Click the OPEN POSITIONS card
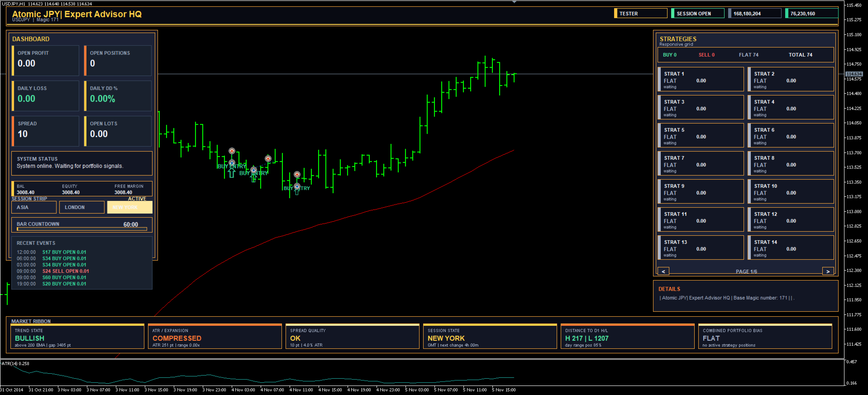This screenshot has width=868, height=395. (118, 61)
